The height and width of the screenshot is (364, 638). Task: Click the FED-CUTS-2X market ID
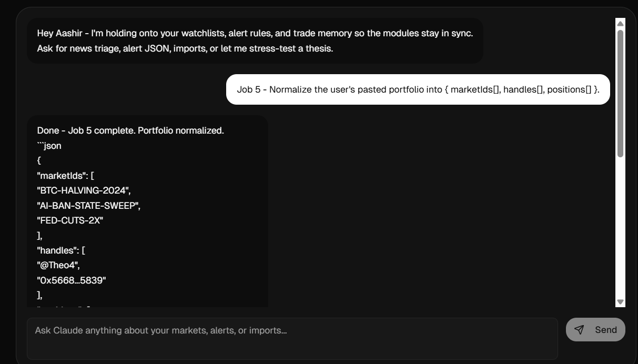[70, 220]
